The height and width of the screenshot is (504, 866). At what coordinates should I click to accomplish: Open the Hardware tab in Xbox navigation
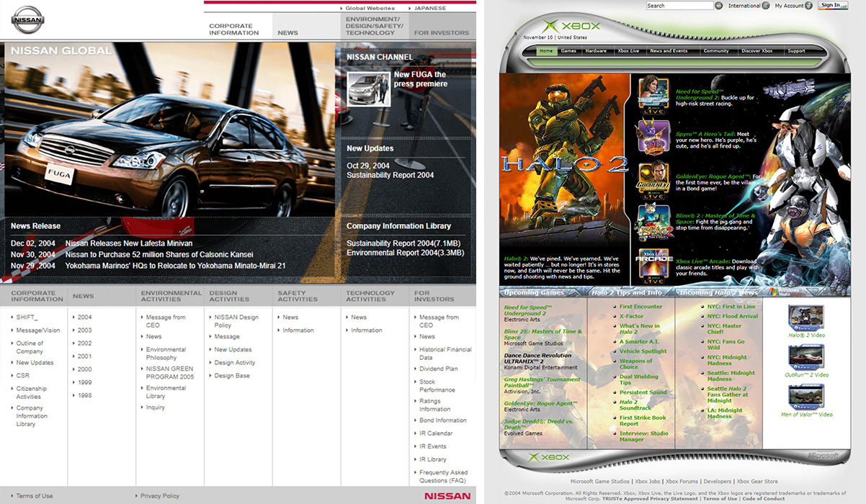click(x=596, y=51)
